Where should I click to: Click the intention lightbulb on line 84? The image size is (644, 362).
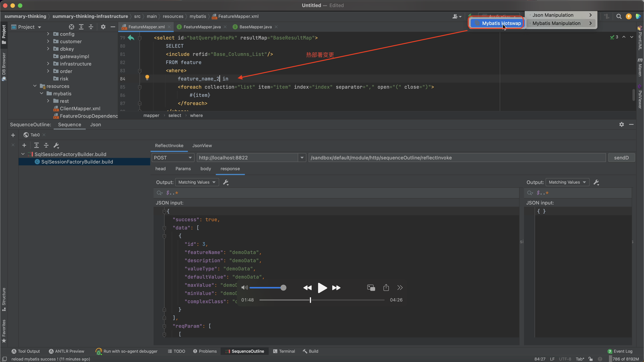[x=147, y=77]
